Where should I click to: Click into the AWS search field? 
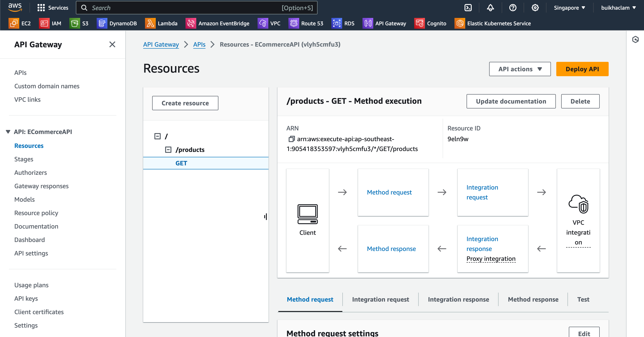coord(197,8)
